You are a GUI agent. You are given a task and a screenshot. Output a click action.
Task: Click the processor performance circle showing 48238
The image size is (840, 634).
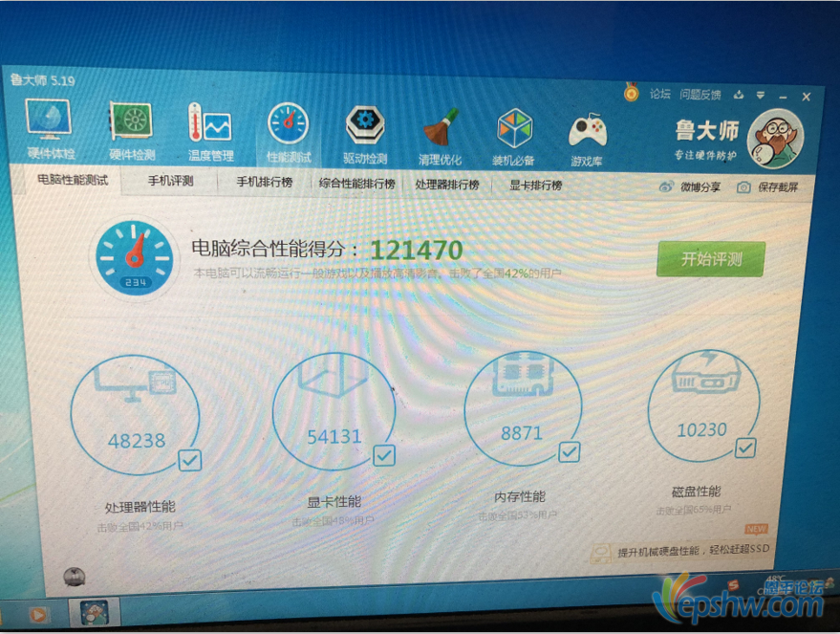pyautogui.click(x=135, y=414)
